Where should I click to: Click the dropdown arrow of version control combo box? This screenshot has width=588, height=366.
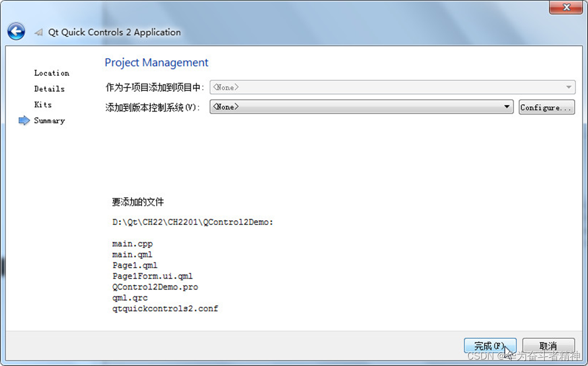tap(507, 107)
